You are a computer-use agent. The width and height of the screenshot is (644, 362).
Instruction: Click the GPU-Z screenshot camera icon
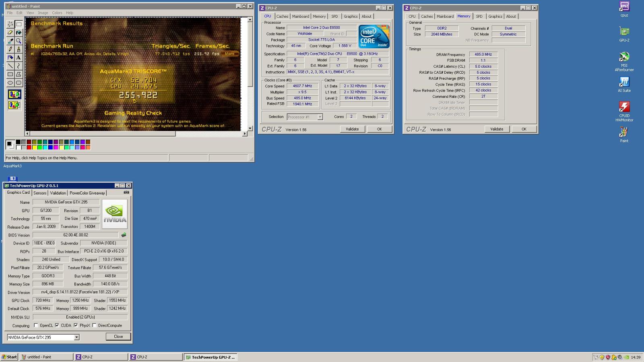click(x=126, y=192)
